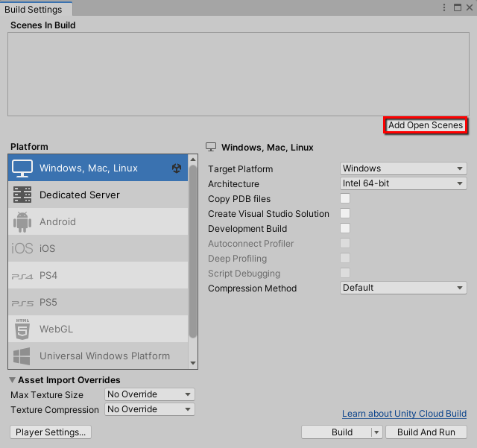Maximize the Build Settings window
Screen dimensions: 477x448
(457, 7)
